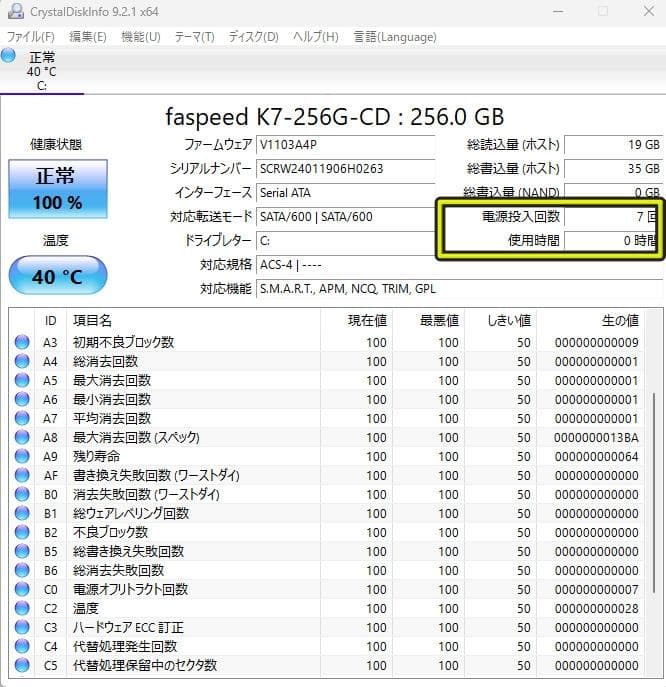The height and width of the screenshot is (687, 666).
Task: Click the しきい値 column header
Action: pyautogui.click(x=501, y=321)
